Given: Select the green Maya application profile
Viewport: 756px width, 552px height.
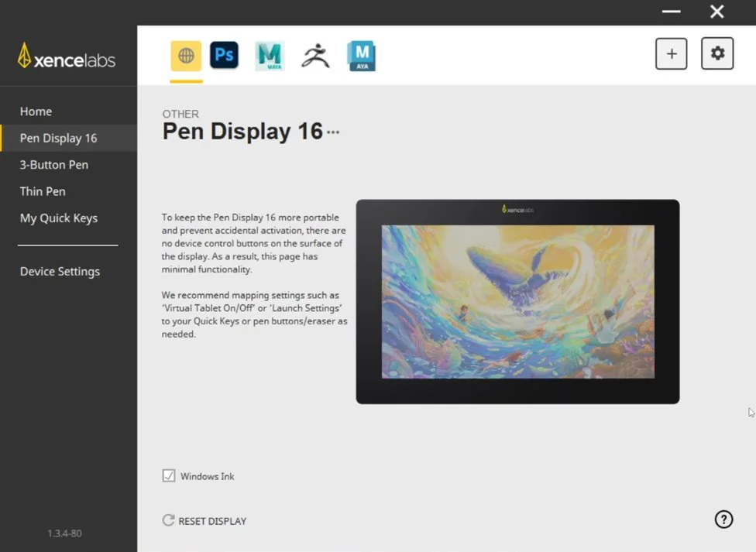Looking at the screenshot, I should 270,56.
